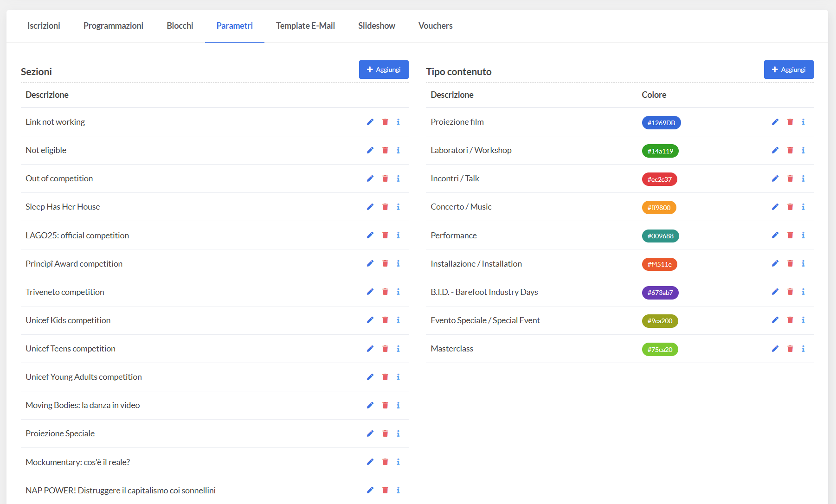The image size is (836, 504).
Task: Open the Iscrizioni tab
Action: pyautogui.click(x=44, y=26)
